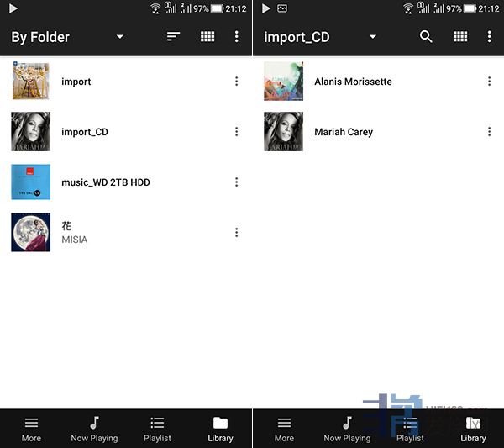The image size is (504, 448).
Task: Tap the MISIA album cover thumbnail
Action: click(x=30, y=233)
